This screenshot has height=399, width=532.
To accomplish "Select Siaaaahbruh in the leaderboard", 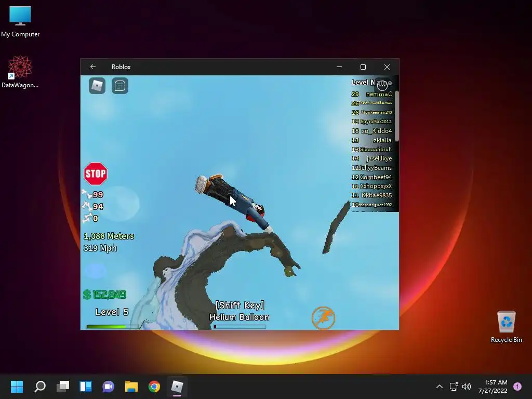I will 376,149.
